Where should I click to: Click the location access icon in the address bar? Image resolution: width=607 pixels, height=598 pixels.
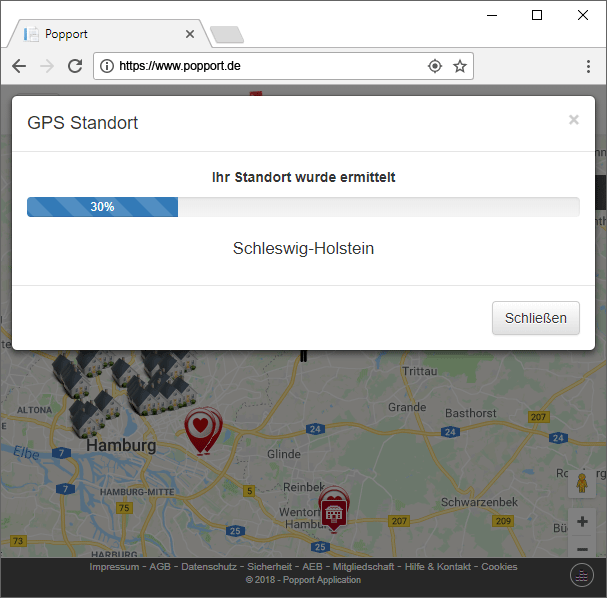pos(435,66)
